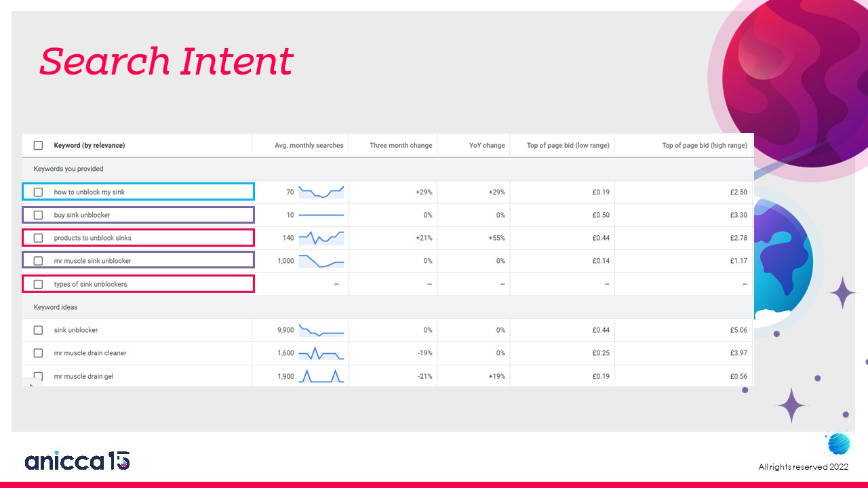Check the 'mr muscle drain gel' checkbox

click(38, 376)
